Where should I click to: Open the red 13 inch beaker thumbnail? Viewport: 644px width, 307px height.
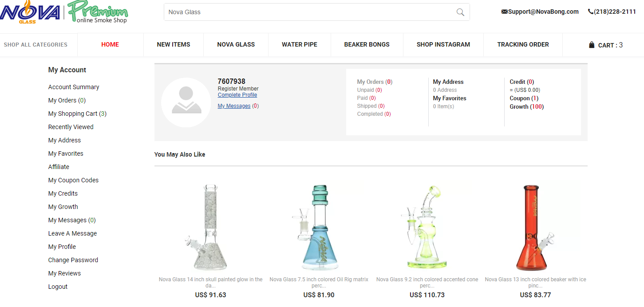coord(535,227)
